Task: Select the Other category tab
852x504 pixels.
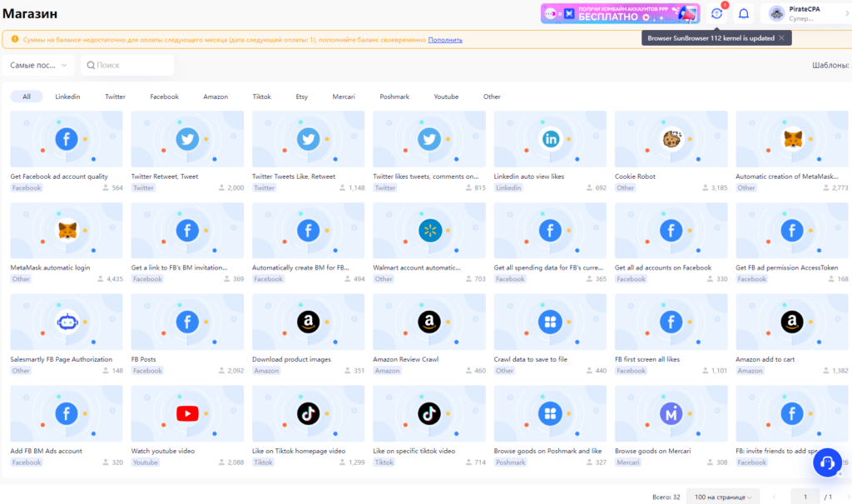Action: [492, 96]
